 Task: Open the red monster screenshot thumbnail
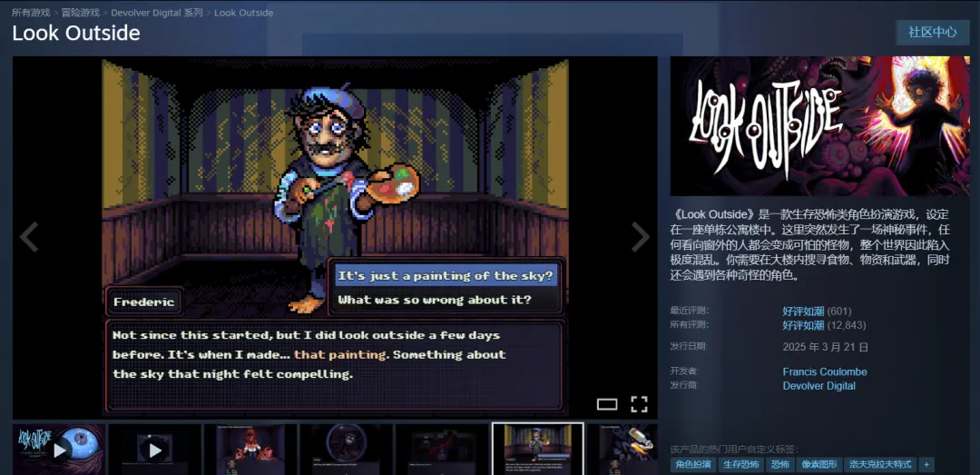click(x=250, y=449)
